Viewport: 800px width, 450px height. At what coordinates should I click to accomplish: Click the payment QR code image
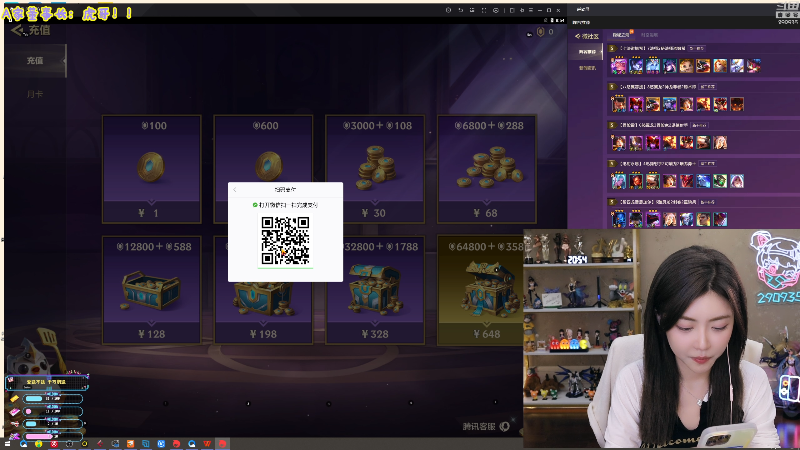285,240
